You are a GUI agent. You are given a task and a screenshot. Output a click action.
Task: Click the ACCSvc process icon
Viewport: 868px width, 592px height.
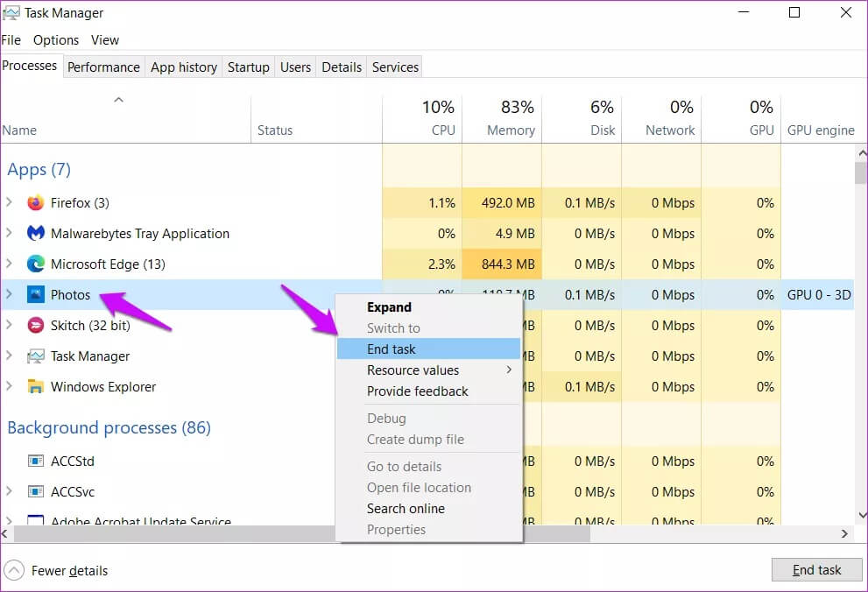click(x=35, y=491)
